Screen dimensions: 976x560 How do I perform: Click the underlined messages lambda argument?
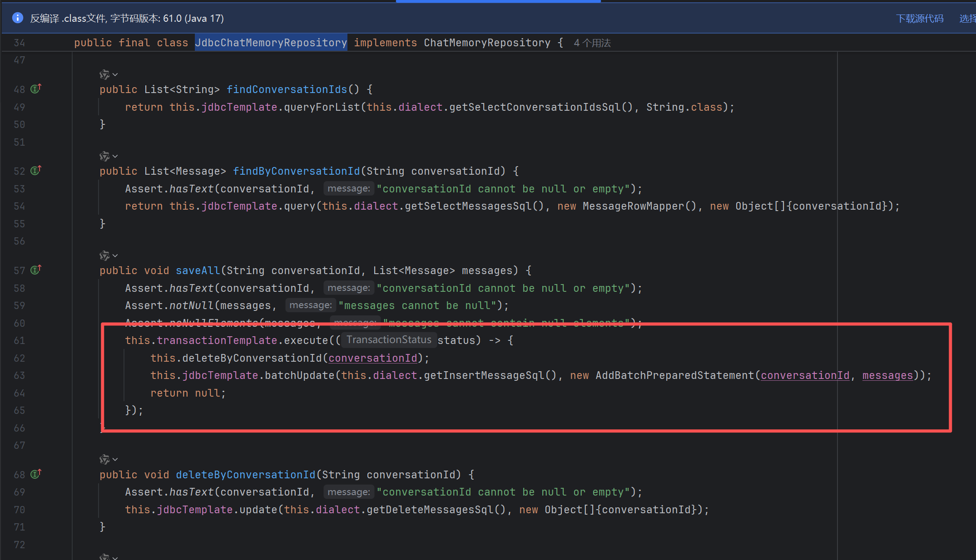pos(887,376)
